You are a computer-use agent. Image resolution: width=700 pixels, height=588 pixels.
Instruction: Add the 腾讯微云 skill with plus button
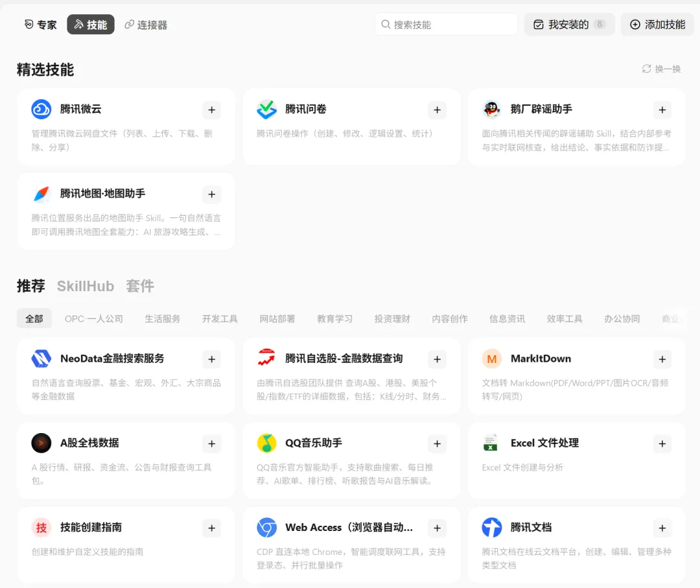[211, 110]
